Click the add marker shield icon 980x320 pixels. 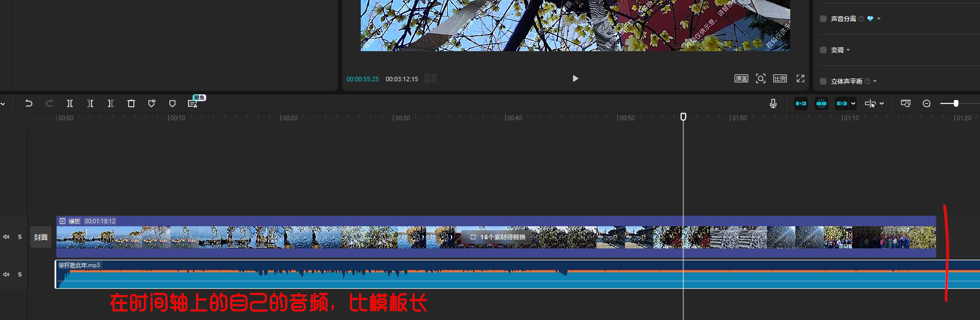click(172, 103)
